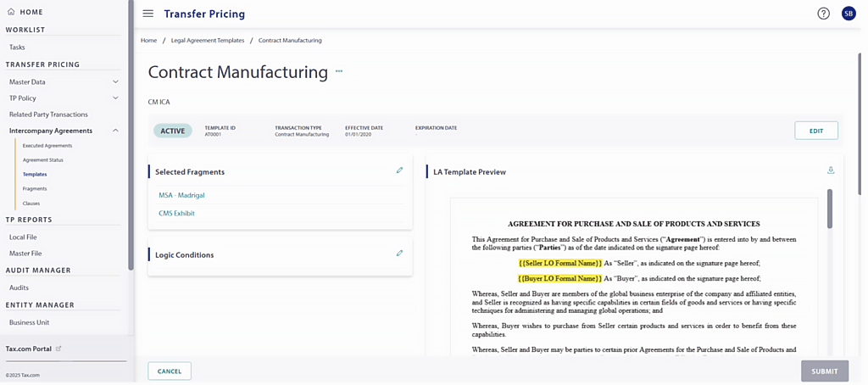
Task: Open more options ellipsis beside Contract Manufacturing
Action: pos(339,71)
